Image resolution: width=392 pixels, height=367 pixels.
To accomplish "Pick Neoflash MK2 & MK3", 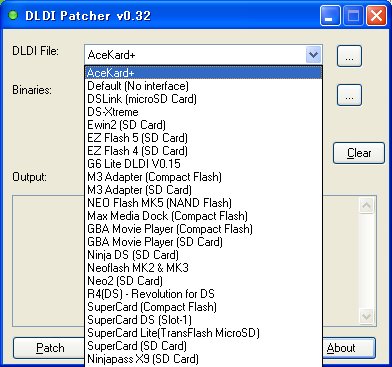I will pos(203,268).
